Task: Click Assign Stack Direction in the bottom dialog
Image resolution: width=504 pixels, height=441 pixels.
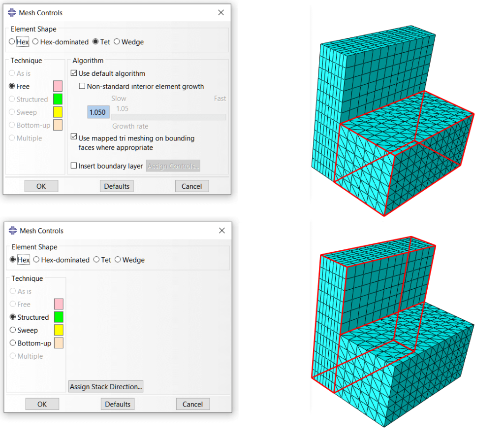Action: pyautogui.click(x=105, y=386)
